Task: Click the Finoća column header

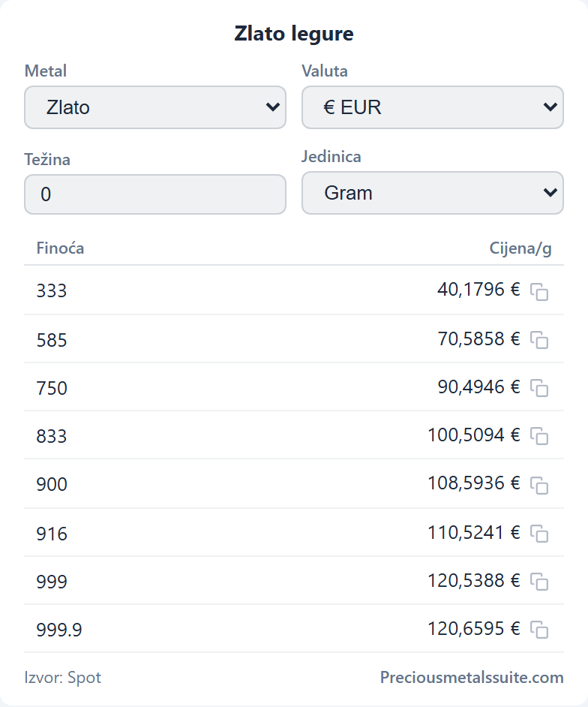Action: coord(60,248)
